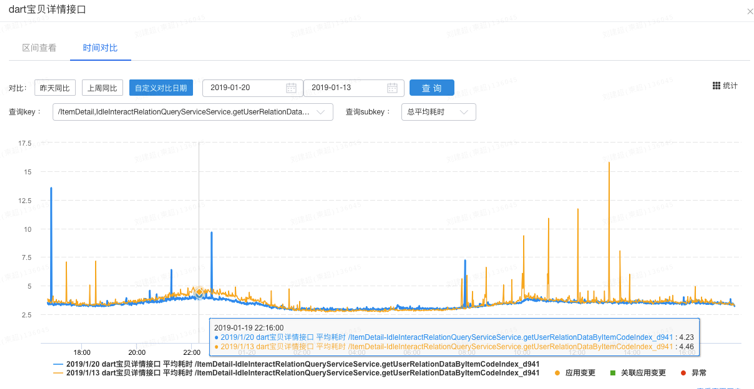Open the 统计 grid view
The height and width of the screenshot is (389, 754).
pyautogui.click(x=725, y=86)
